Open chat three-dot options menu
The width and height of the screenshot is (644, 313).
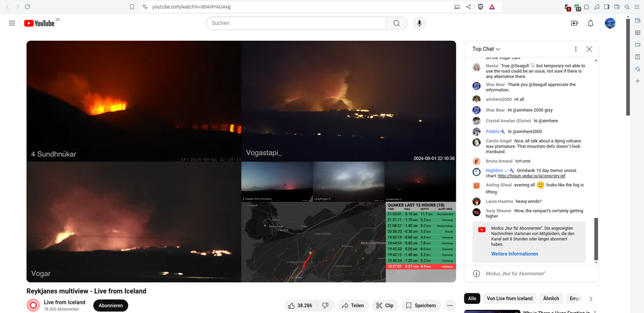coord(576,49)
